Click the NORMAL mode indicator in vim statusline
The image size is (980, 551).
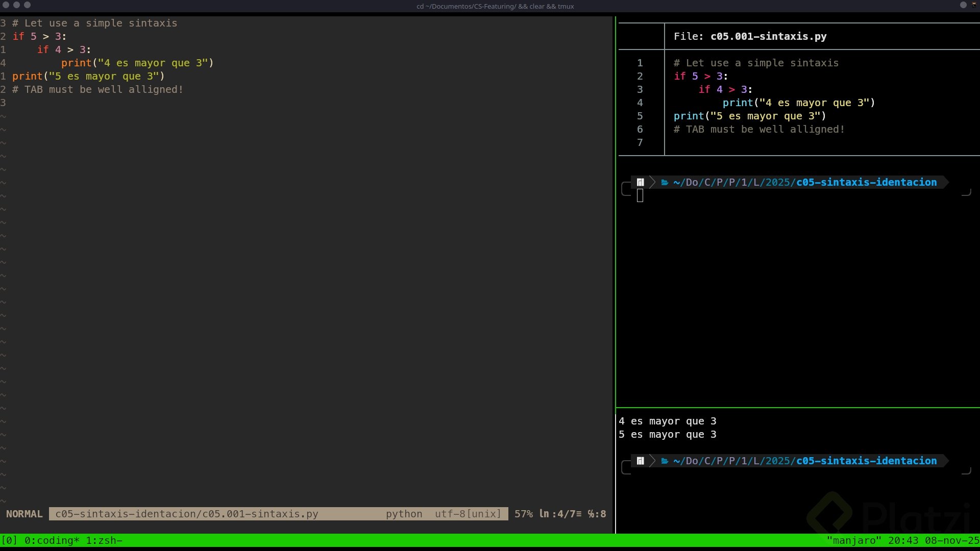(x=24, y=514)
